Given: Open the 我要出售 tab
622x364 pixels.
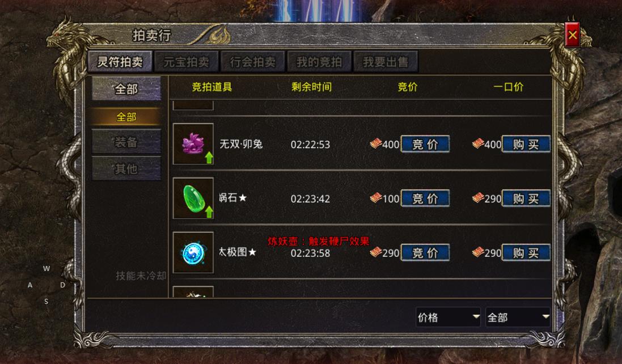Looking at the screenshot, I should tap(386, 61).
